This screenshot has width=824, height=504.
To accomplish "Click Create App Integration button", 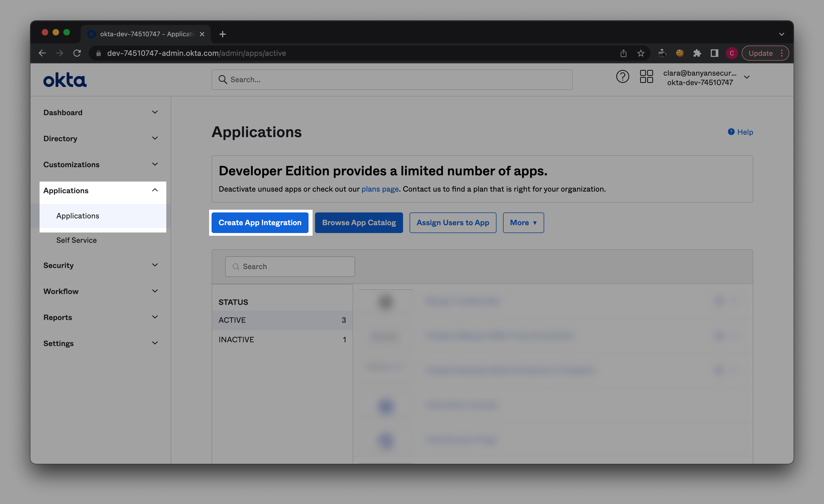I will (260, 223).
